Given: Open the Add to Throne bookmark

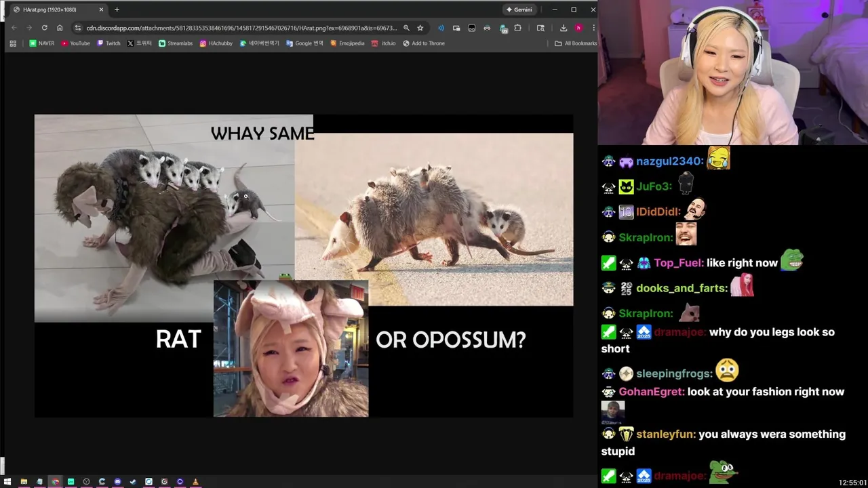Looking at the screenshot, I should click(424, 43).
